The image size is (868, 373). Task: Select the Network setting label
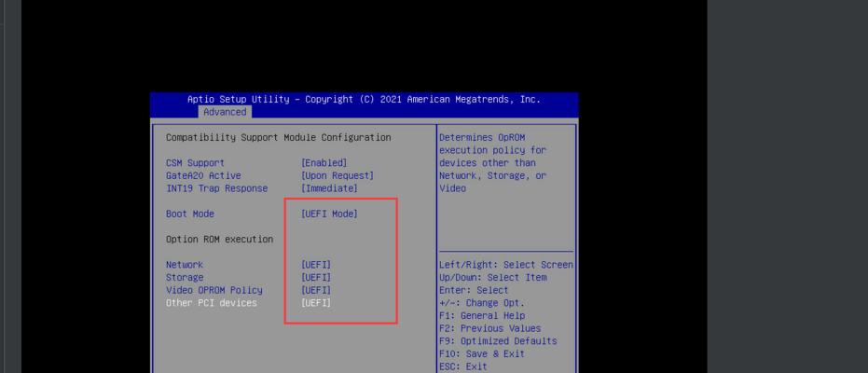click(185, 265)
